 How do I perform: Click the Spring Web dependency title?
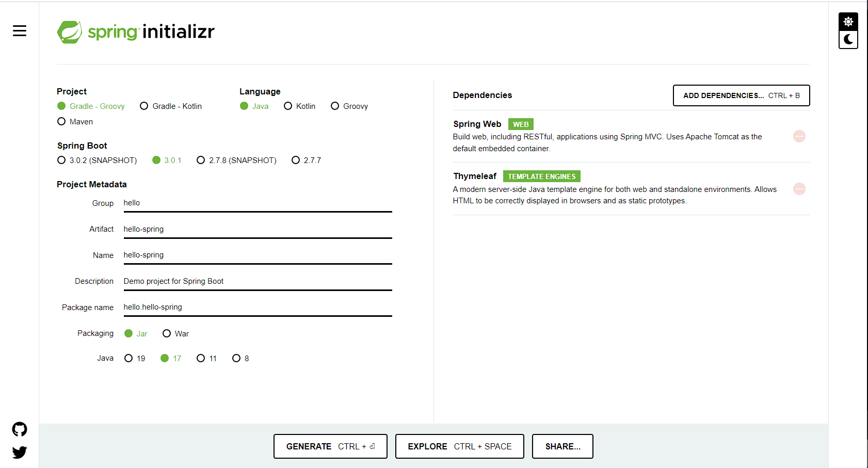click(x=477, y=124)
